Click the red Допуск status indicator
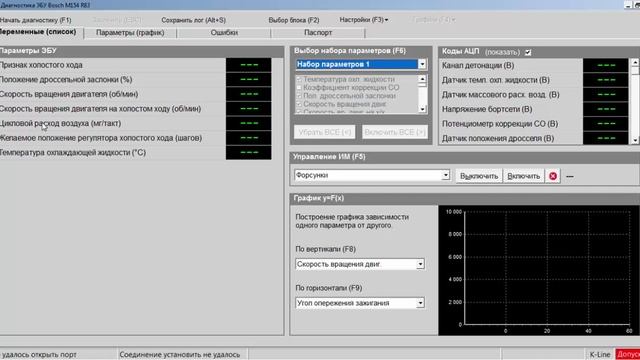 pyautogui.click(x=628, y=354)
